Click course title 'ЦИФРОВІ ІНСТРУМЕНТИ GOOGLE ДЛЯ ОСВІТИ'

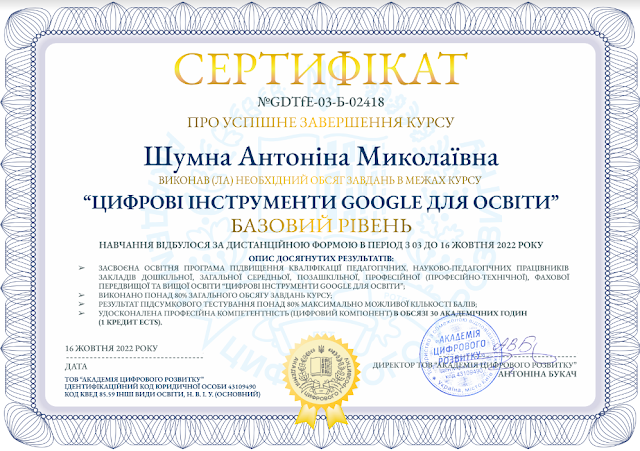[320, 202]
